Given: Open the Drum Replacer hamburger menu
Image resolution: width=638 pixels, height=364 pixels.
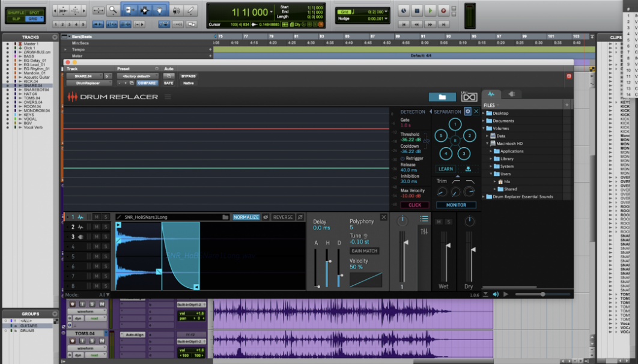Looking at the screenshot, I should [168, 97].
